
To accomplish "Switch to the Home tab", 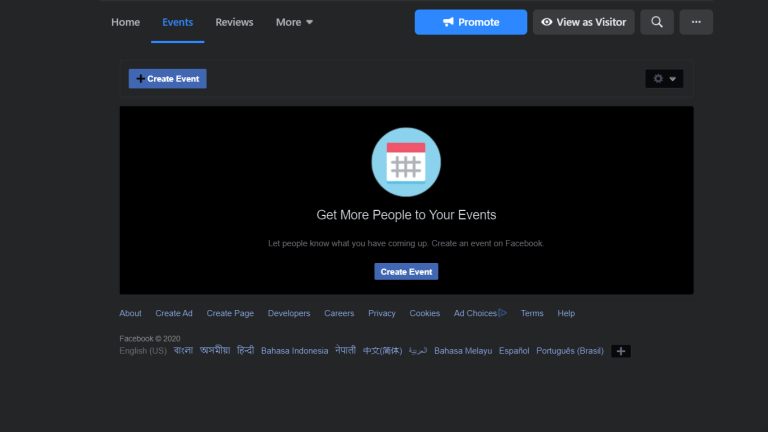I will coord(125,22).
